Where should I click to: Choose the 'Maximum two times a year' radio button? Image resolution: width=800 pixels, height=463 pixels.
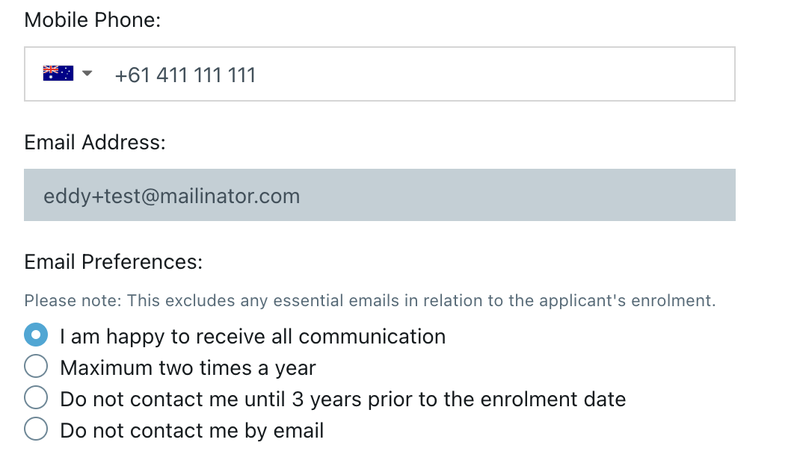36,367
